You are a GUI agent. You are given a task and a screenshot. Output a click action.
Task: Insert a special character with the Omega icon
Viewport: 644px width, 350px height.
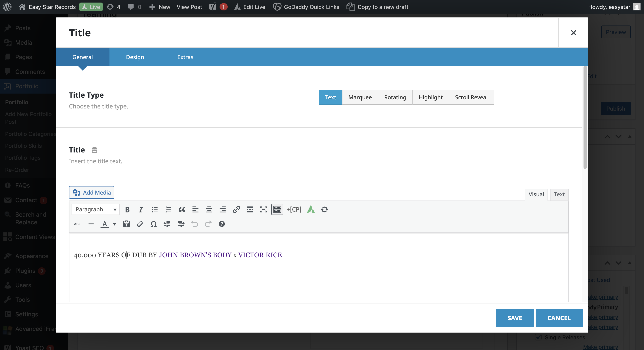(154, 224)
